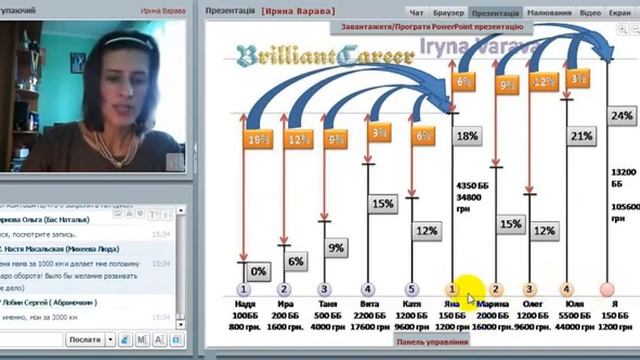Expand the dropdown arrow beside Послати
Viewport: 640px width, 360px height.
click(x=110, y=340)
